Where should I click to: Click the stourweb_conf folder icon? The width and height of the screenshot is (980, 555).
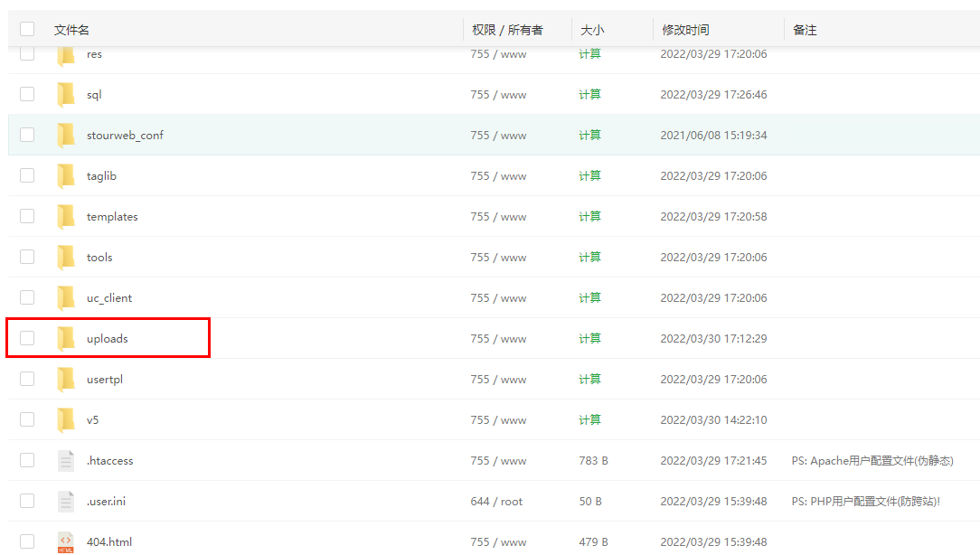(66, 135)
